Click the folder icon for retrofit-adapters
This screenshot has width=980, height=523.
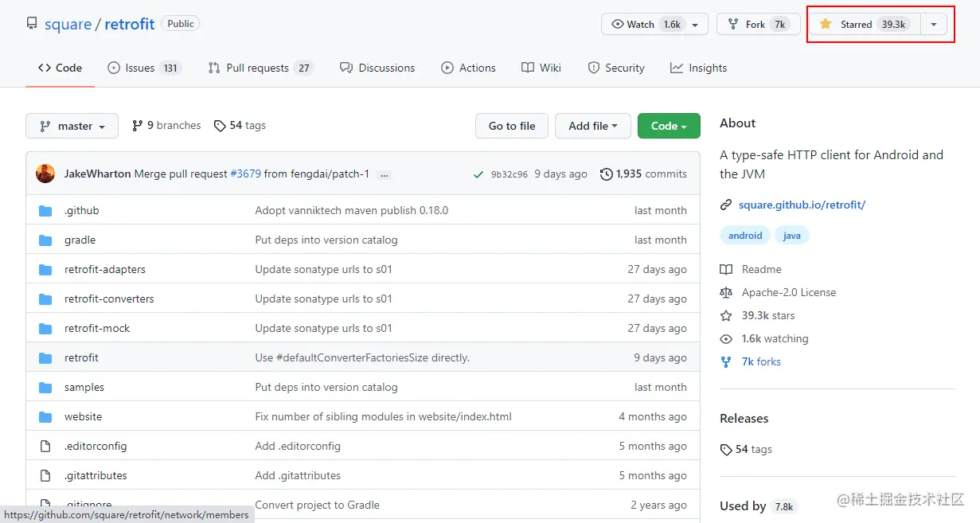[45, 270]
